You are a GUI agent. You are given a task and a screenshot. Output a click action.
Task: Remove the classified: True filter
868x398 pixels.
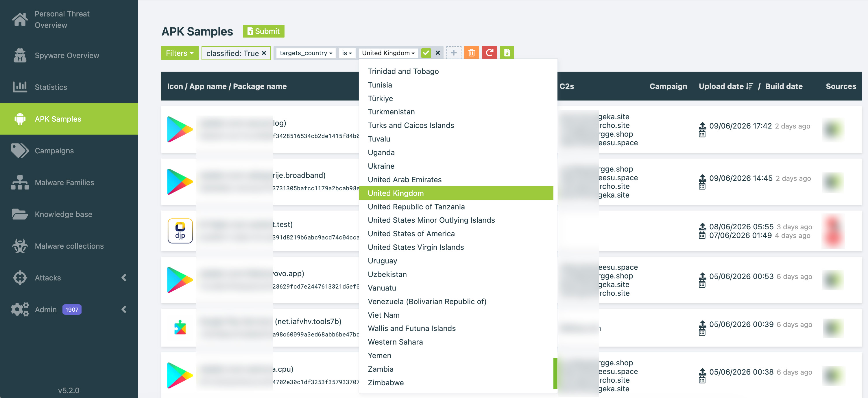[x=264, y=53]
